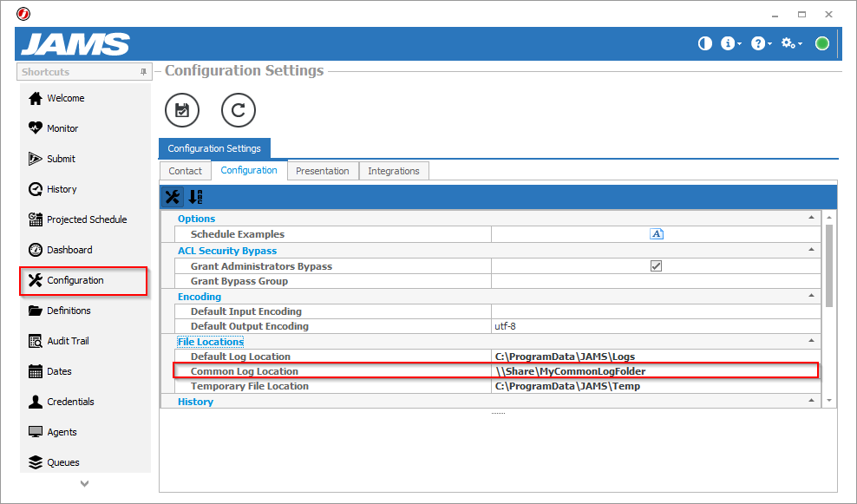Open the Submit shortcut
The image size is (857, 504).
coord(52,159)
